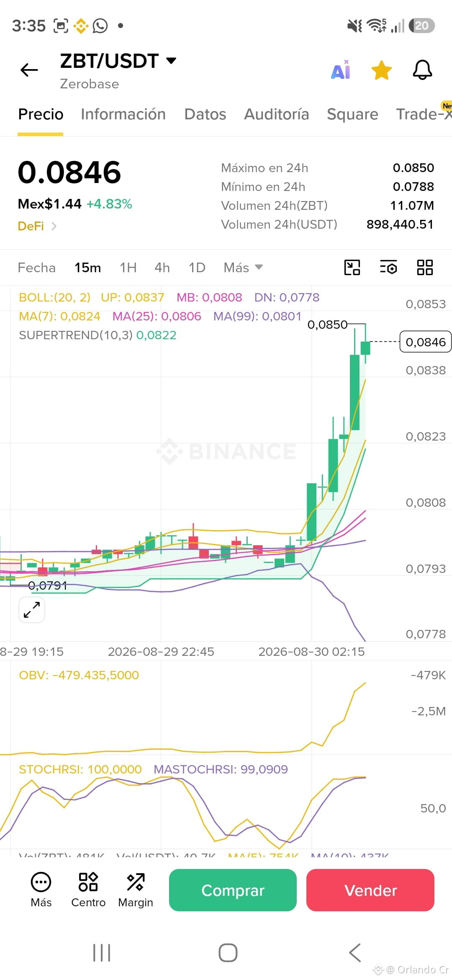Open the Trade-X tab
Viewport: 452px width, 980px height.
click(424, 114)
